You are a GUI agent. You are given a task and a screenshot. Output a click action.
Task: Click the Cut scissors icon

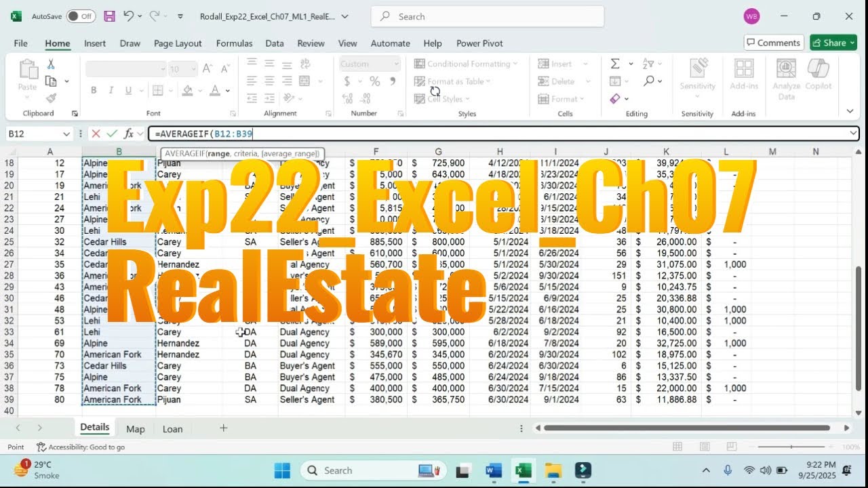[51, 64]
